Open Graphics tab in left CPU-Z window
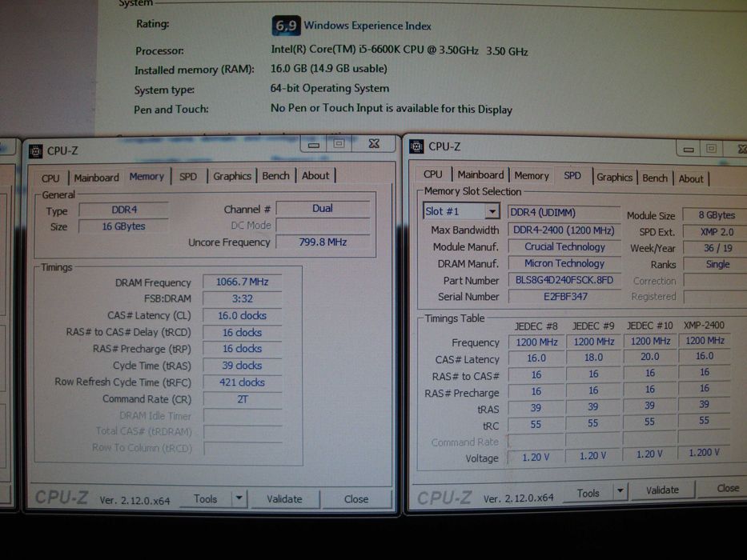The height and width of the screenshot is (560, 747). pos(232,176)
